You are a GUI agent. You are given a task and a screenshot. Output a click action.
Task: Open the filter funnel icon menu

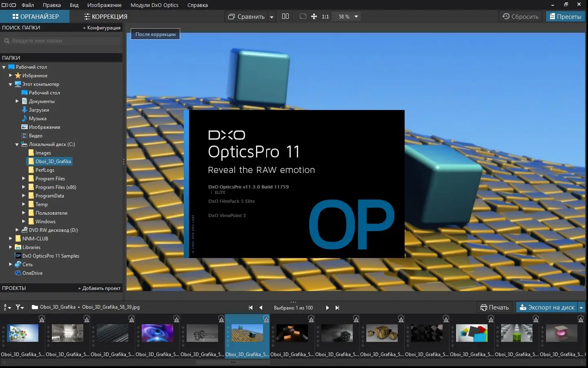20,307
